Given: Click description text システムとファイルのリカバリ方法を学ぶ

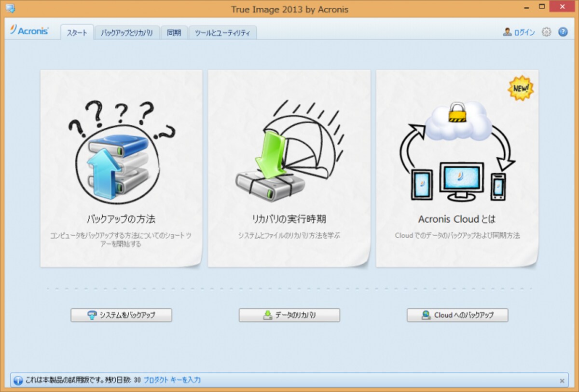Looking at the screenshot, I should [289, 236].
